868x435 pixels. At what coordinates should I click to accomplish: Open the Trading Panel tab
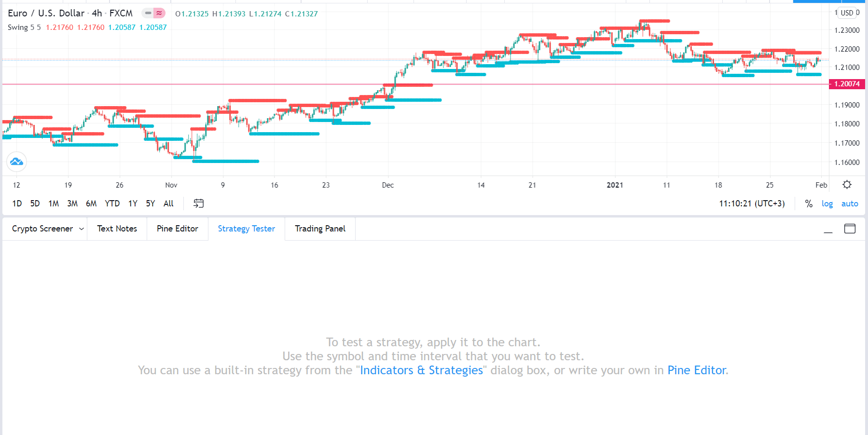point(320,229)
